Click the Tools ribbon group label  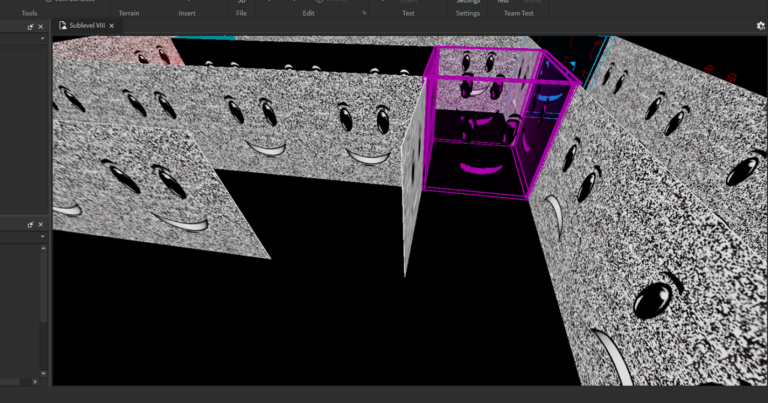pos(30,13)
